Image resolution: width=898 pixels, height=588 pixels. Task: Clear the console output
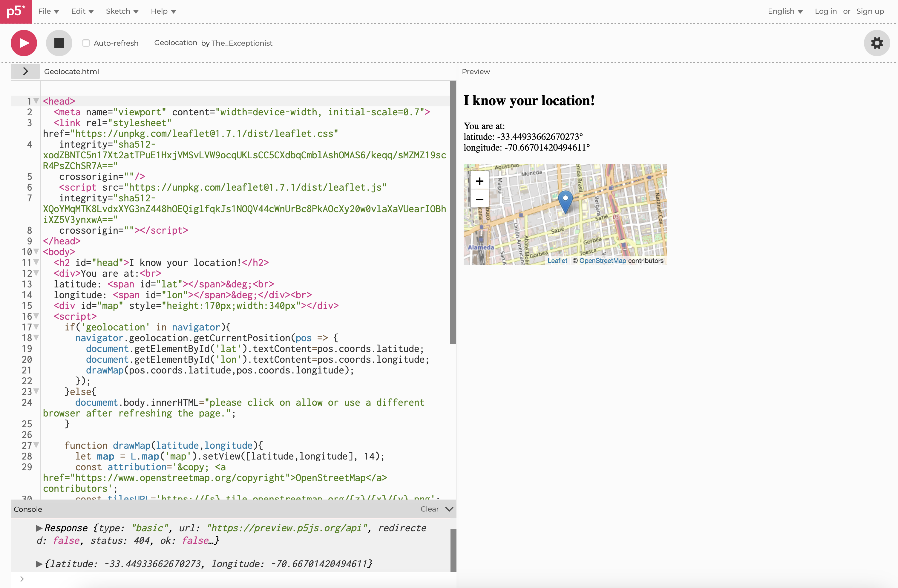tap(429, 509)
